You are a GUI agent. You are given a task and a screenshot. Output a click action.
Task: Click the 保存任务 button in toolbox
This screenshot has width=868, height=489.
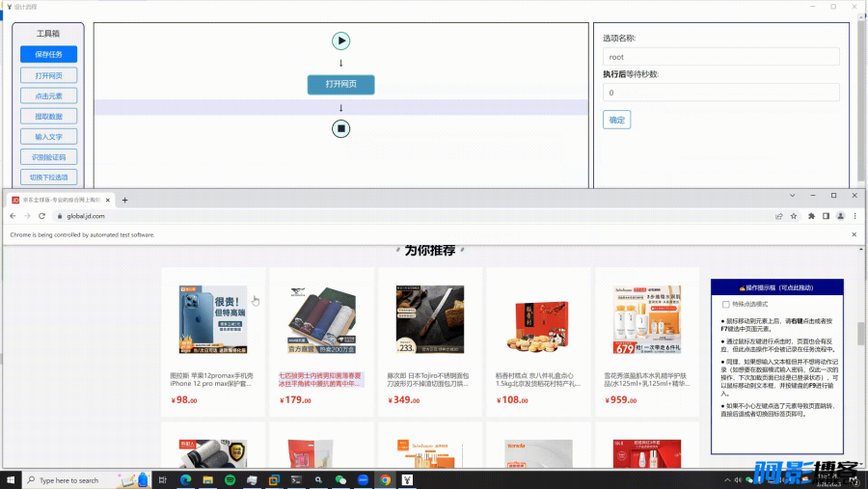tap(49, 54)
